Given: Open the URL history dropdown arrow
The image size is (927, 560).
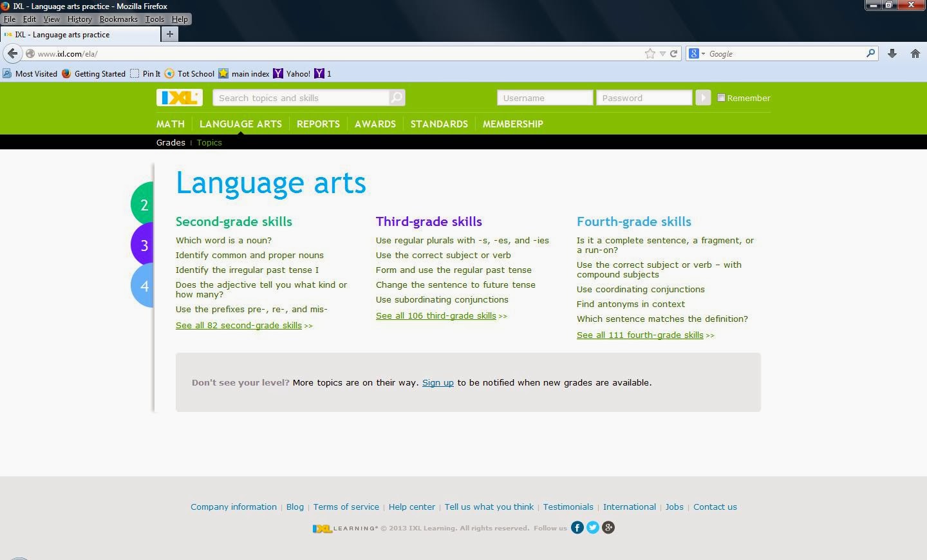Looking at the screenshot, I should click(662, 54).
